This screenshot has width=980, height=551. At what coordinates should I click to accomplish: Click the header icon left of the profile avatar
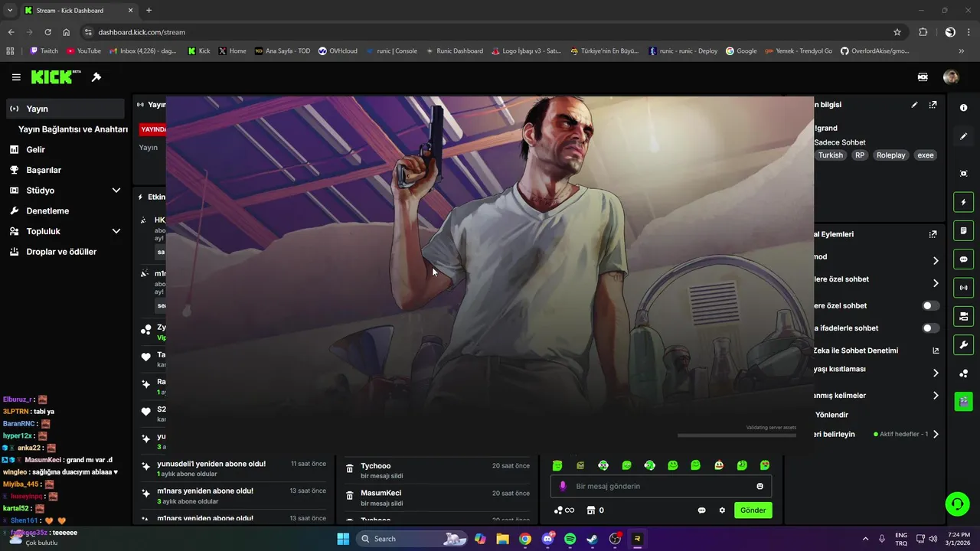[923, 77]
